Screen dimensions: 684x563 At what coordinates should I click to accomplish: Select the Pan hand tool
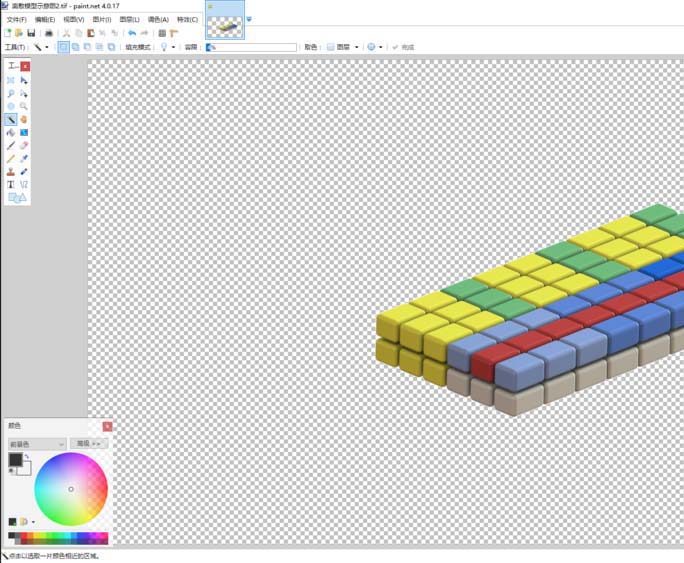coord(24,119)
